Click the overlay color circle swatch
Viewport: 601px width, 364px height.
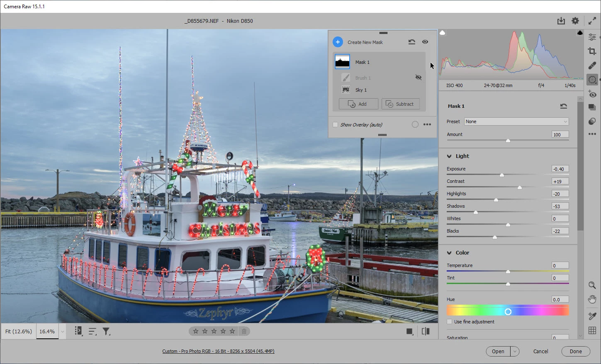point(415,124)
